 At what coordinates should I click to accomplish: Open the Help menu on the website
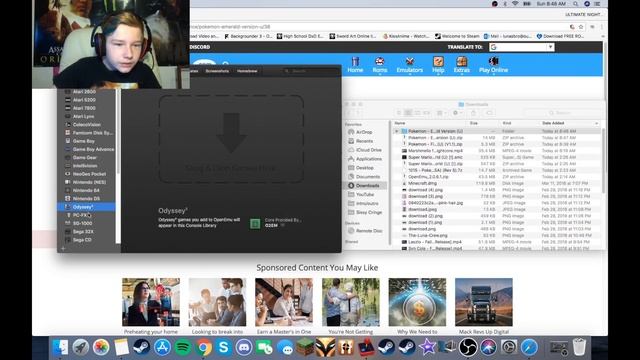click(438, 65)
